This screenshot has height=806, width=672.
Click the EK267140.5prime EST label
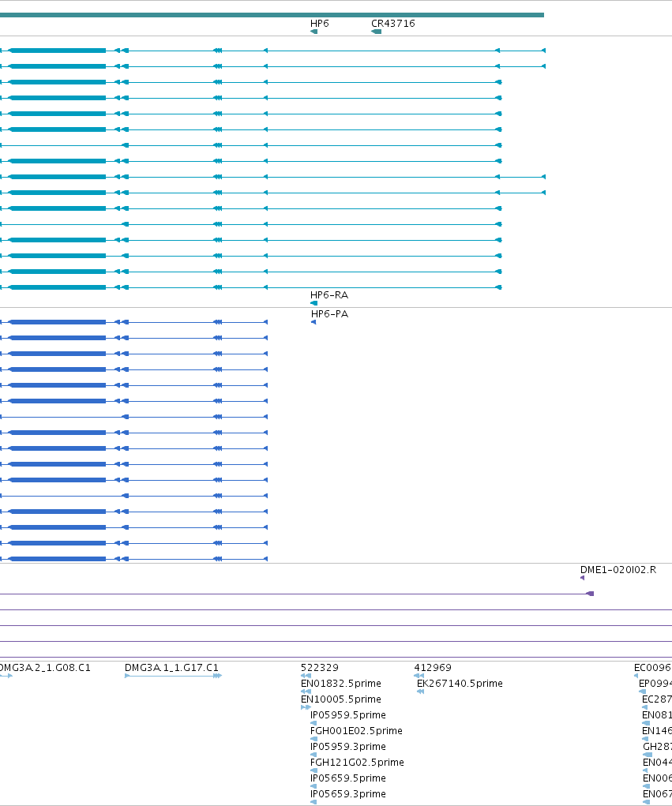[x=460, y=684]
